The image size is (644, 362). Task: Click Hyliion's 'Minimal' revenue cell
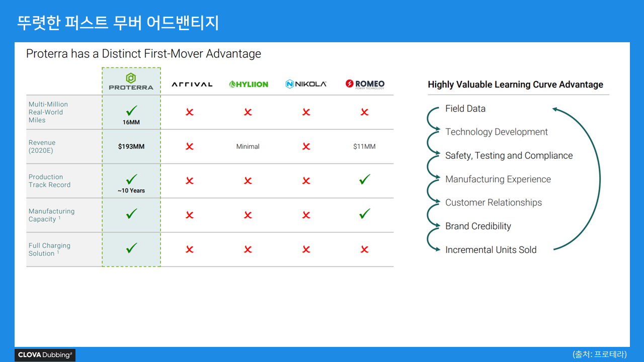pos(248,146)
